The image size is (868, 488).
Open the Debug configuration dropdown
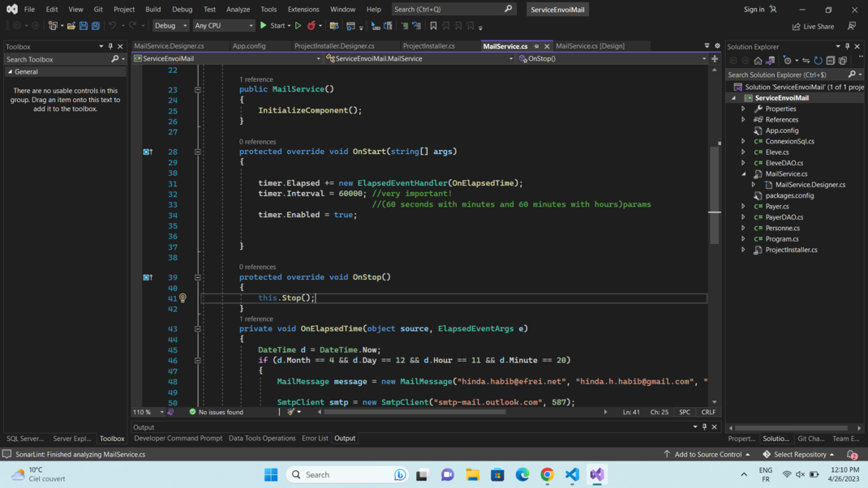tap(171, 26)
